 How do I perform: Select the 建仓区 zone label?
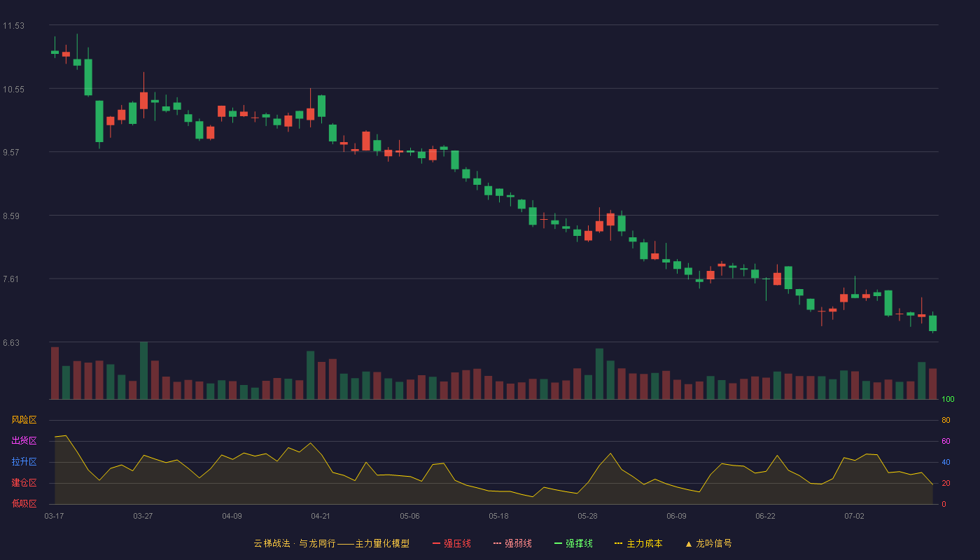24,483
